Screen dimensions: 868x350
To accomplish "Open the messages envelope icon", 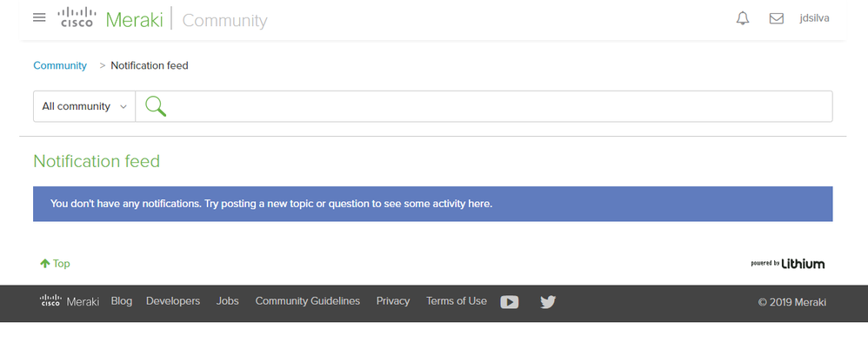I will (776, 18).
